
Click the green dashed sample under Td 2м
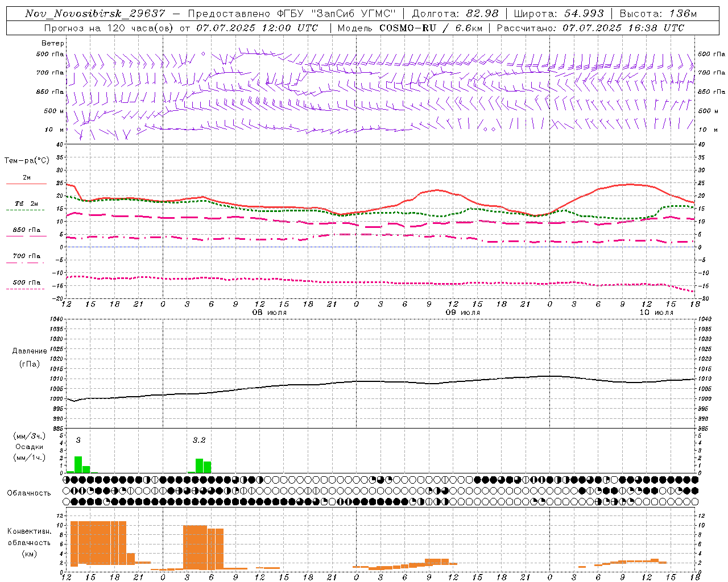(x=25, y=210)
